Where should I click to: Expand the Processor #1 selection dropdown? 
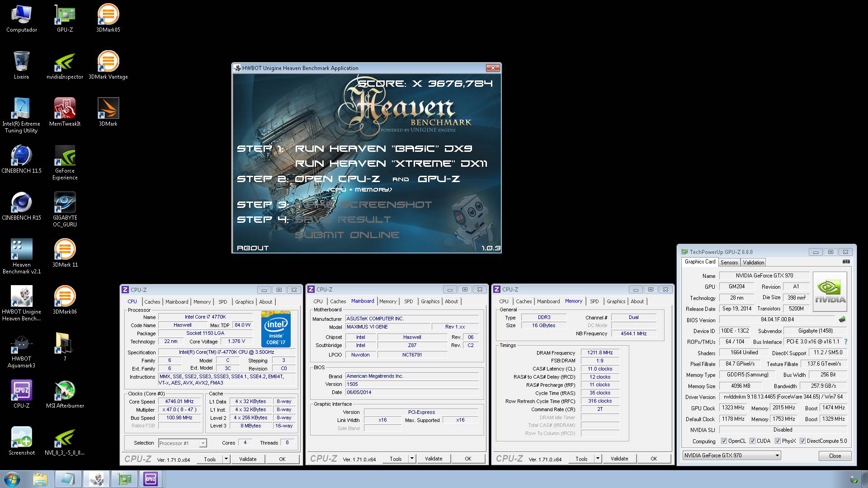tap(203, 443)
